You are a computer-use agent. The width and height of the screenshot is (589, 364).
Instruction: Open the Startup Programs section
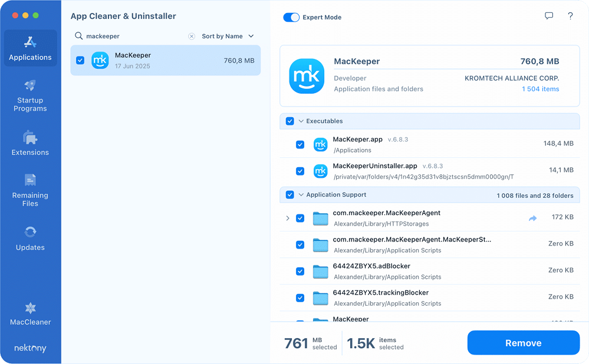pos(31,95)
